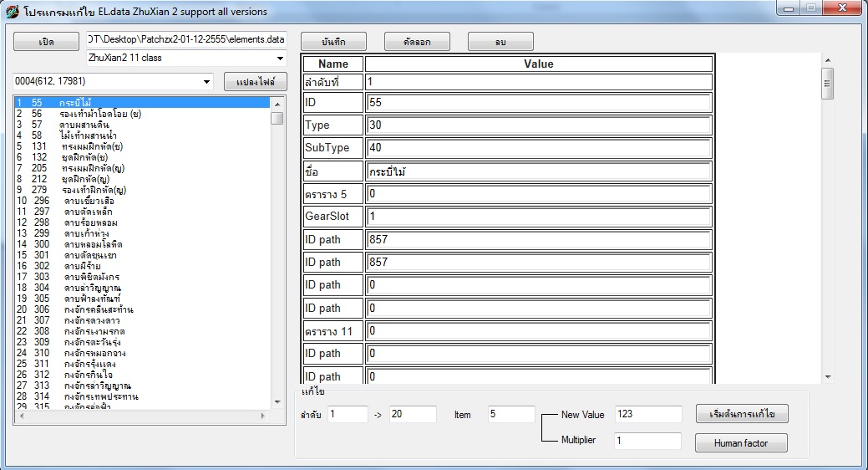Select list row with ID 132

pos(142,157)
